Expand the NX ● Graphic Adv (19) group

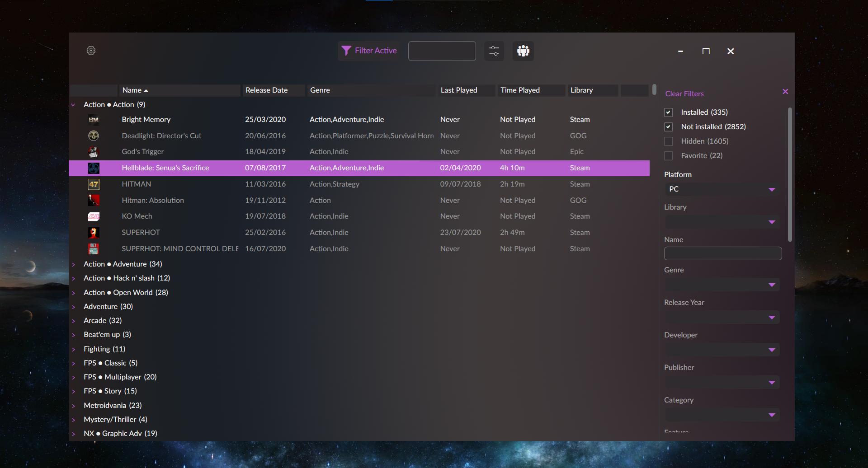point(73,434)
